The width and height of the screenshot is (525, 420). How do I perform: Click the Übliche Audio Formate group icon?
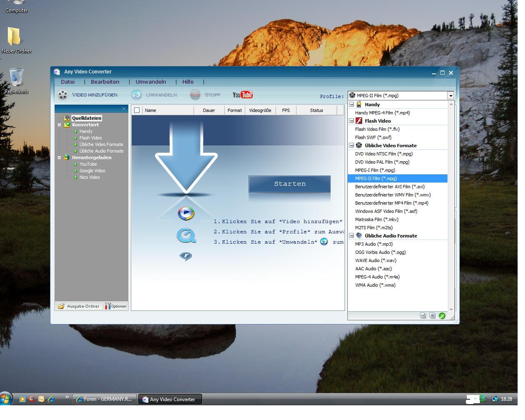(x=359, y=236)
